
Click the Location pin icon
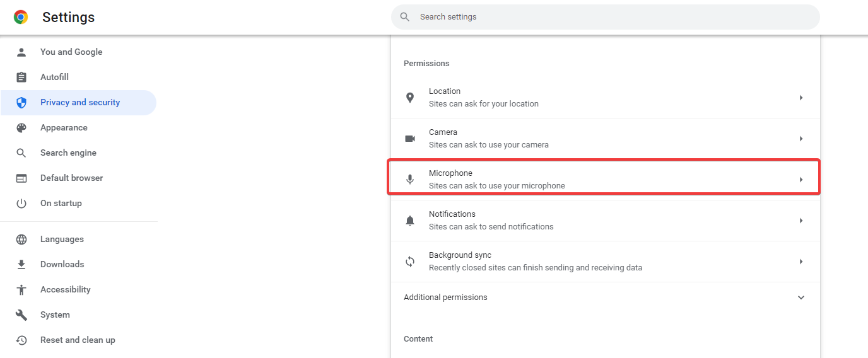(x=410, y=98)
